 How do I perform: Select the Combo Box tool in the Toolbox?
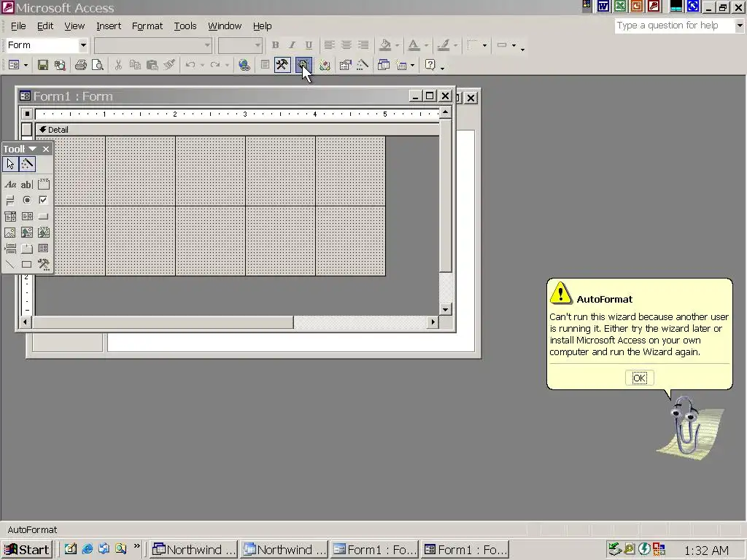pos(10,217)
